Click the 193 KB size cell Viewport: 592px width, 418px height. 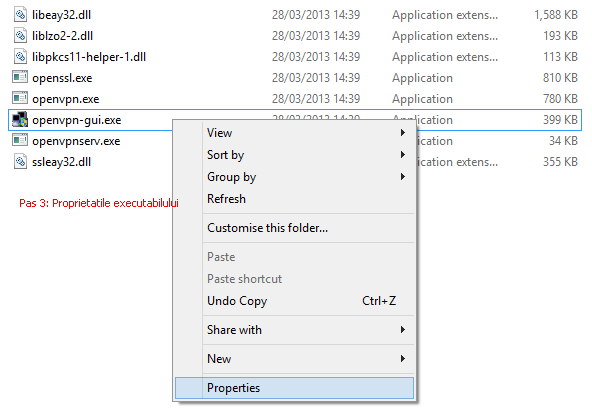tap(560, 35)
